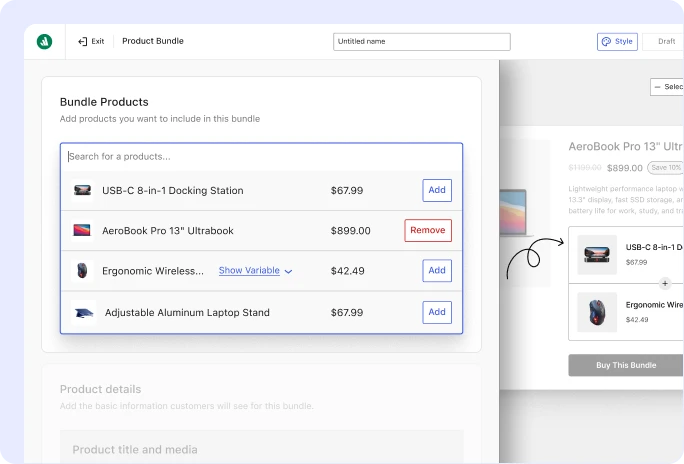The height and width of the screenshot is (464, 684).
Task: Click the $42.49 price in product list
Action: [x=347, y=271]
